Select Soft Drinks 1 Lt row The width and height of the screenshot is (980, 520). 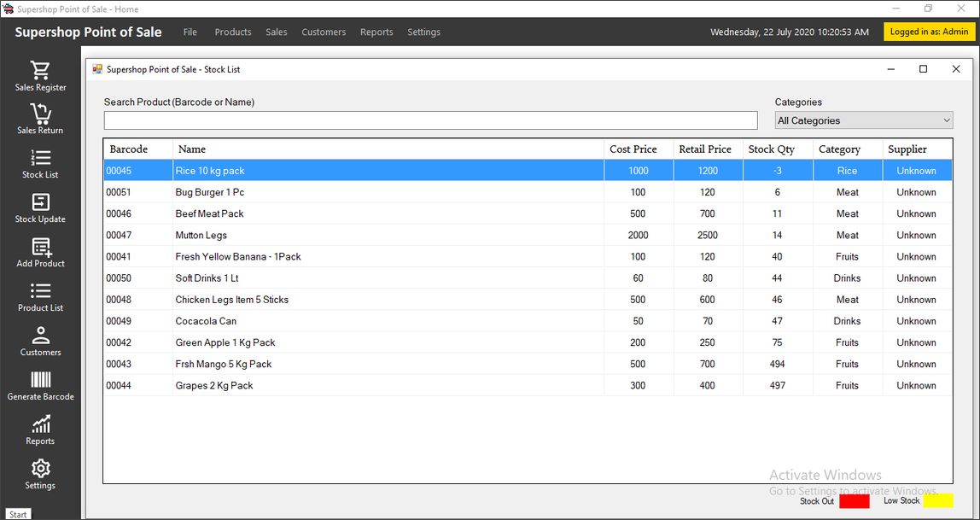click(x=528, y=278)
